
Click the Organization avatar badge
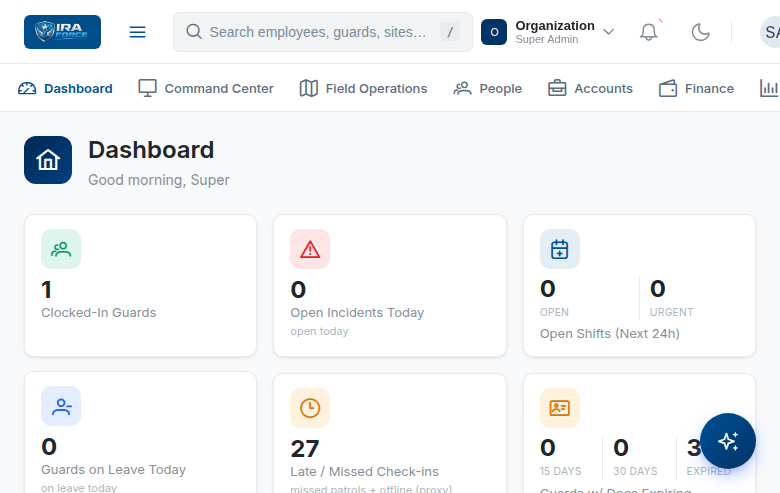pyautogui.click(x=493, y=32)
